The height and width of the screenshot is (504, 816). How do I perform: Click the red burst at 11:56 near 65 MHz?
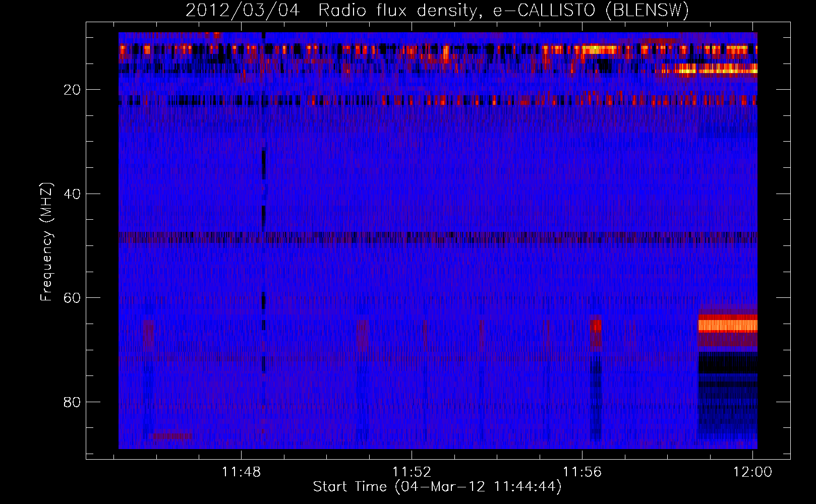[596, 325]
